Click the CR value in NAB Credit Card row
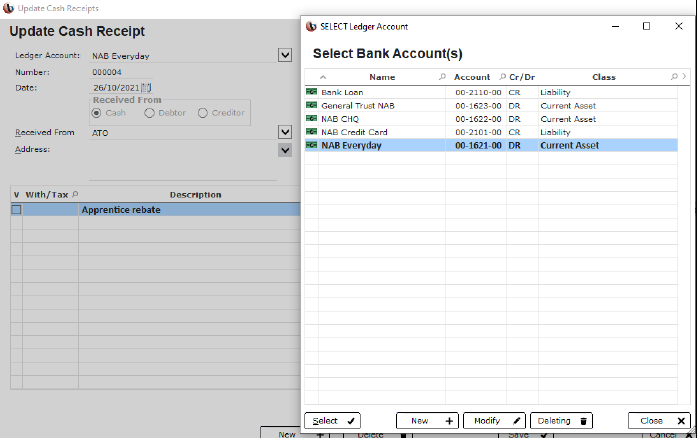 514,132
